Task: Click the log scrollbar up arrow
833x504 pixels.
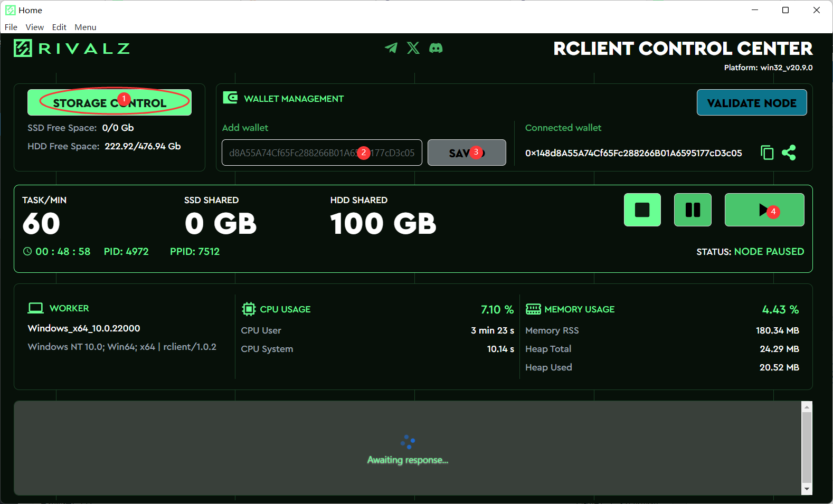Action: click(x=807, y=407)
